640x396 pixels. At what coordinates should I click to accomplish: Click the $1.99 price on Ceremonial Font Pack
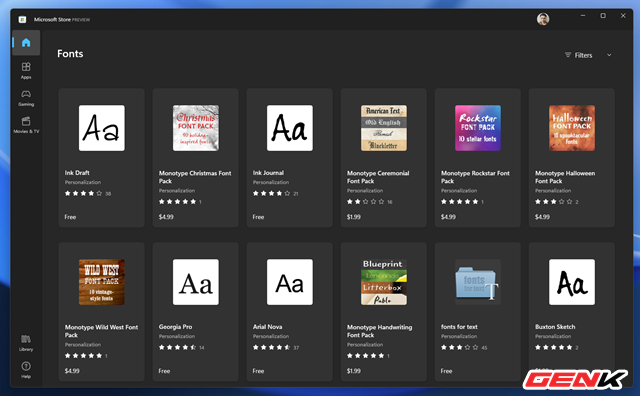[x=354, y=217]
